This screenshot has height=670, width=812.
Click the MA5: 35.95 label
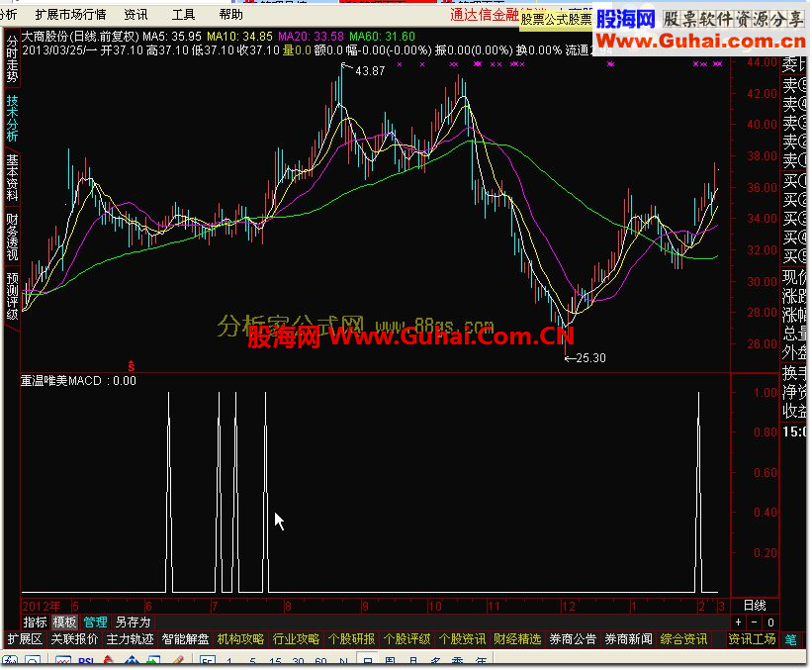tap(172, 37)
